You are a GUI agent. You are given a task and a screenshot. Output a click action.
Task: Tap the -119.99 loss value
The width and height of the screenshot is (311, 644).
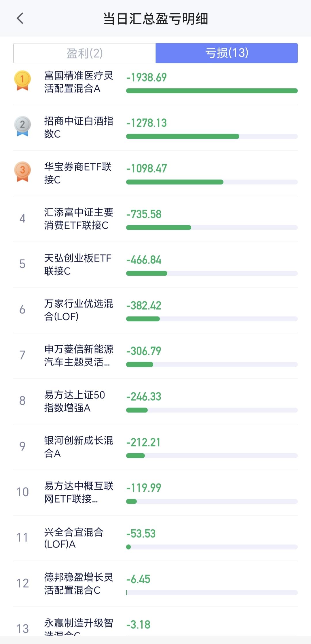144,488
